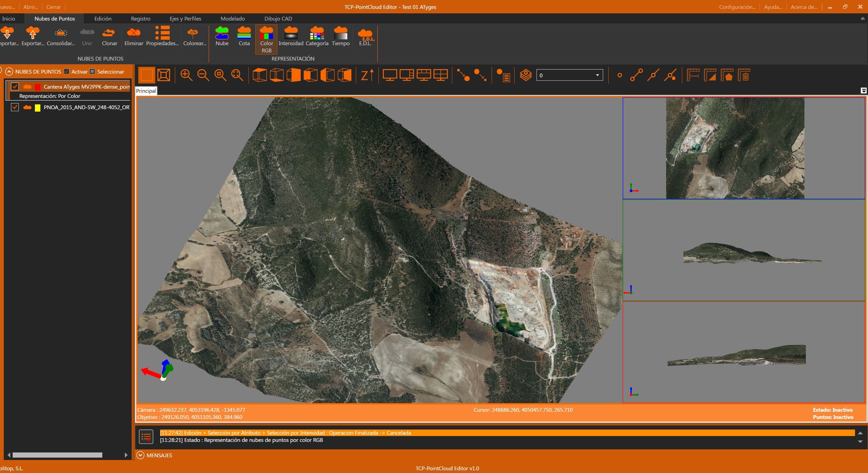Disable the Seleccionar checkbox

92,71
